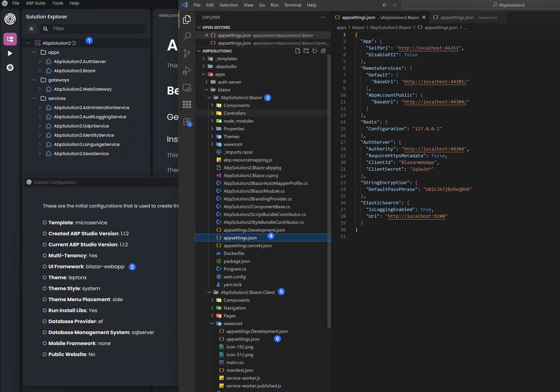
Task: Open VS Code Search activity icon
Action: point(187,36)
